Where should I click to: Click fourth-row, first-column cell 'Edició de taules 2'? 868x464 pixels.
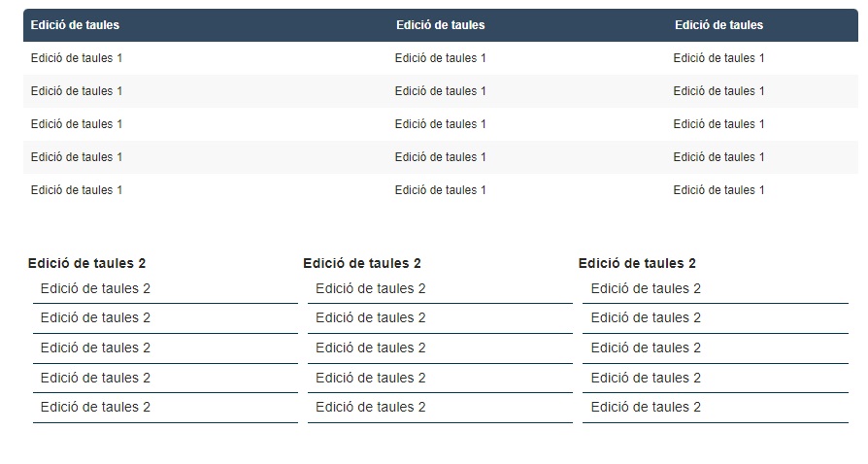[x=95, y=378]
